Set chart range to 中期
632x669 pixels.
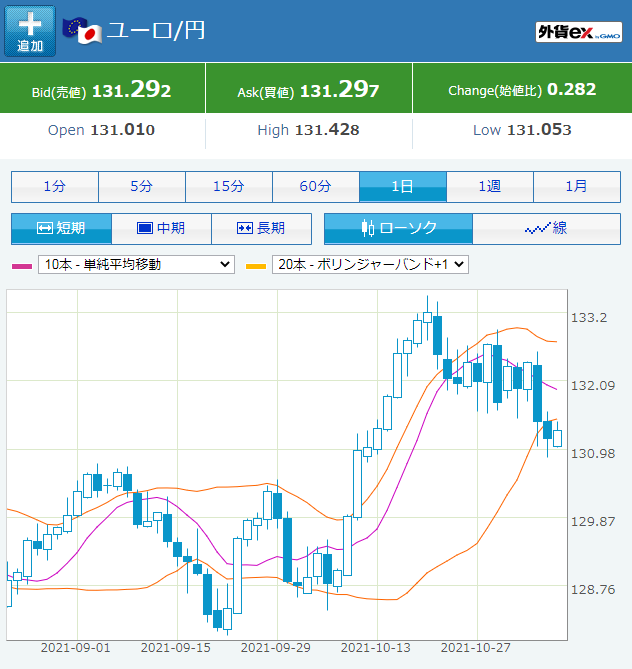click(x=161, y=229)
